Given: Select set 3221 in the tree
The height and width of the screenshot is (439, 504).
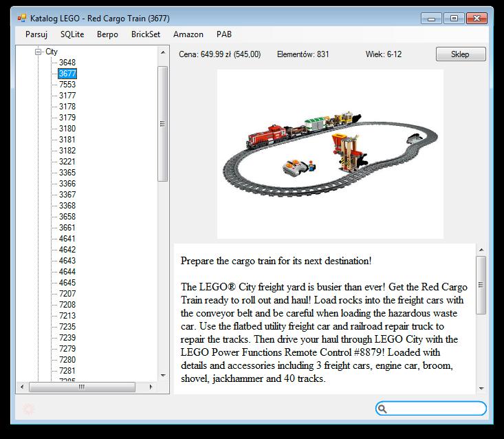Looking at the screenshot, I should (x=67, y=162).
